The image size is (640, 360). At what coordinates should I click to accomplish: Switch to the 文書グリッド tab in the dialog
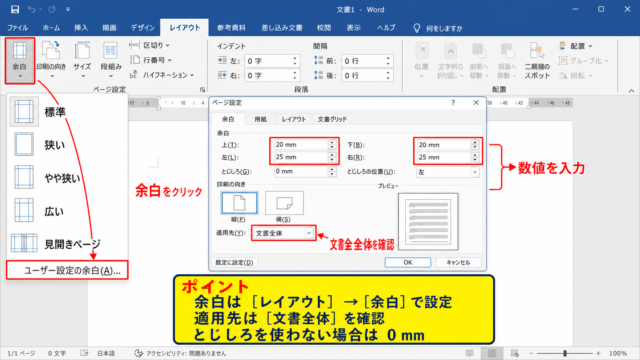point(332,119)
